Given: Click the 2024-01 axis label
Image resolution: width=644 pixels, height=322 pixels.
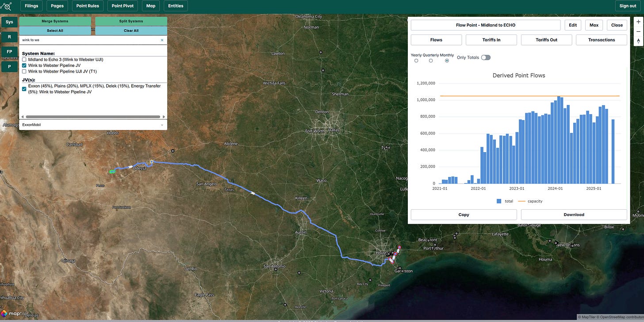Looking at the screenshot, I should pyautogui.click(x=555, y=188).
